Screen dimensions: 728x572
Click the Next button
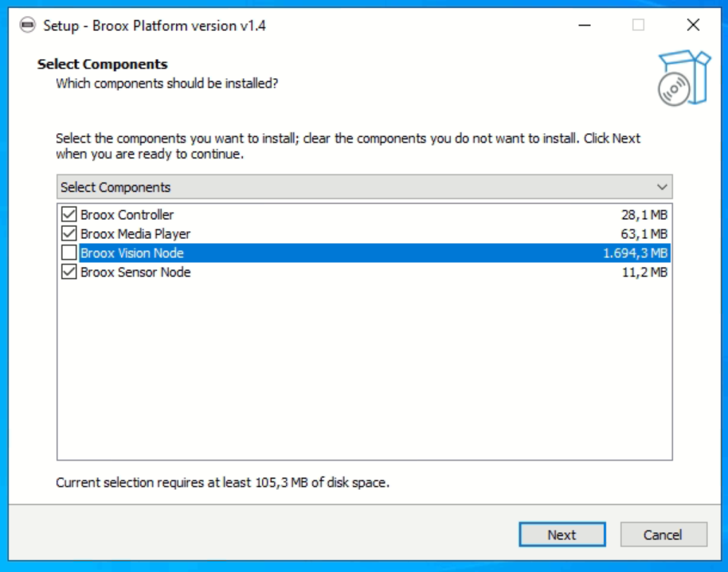point(562,535)
